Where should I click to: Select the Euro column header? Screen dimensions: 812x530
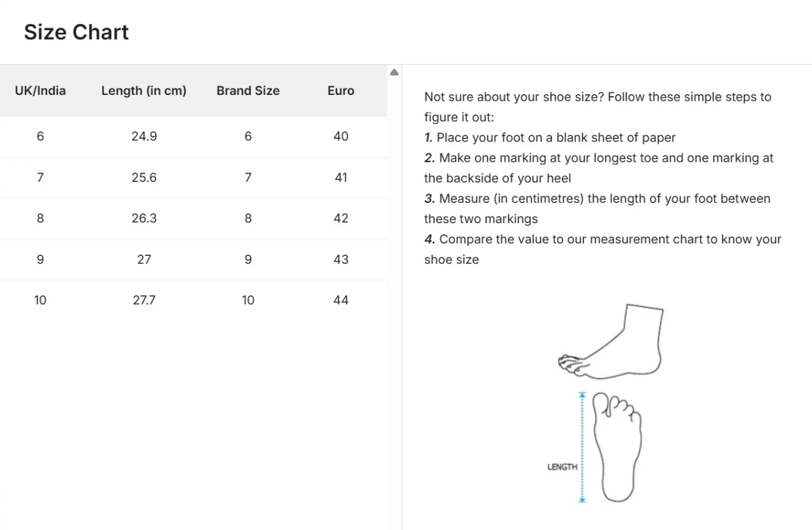pos(341,91)
